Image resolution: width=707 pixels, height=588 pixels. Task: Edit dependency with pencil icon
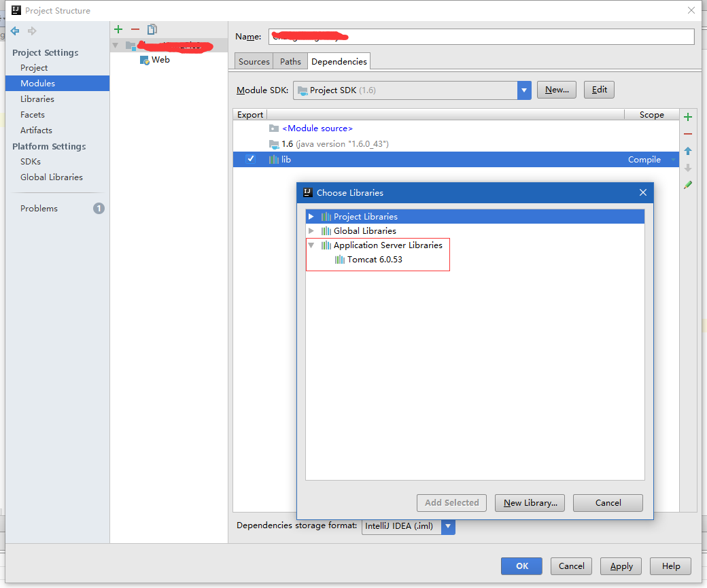click(687, 185)
